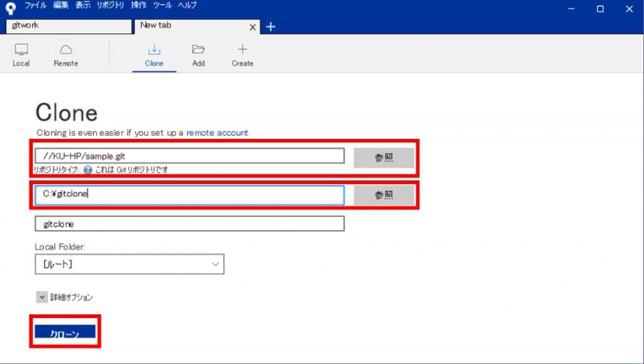Open a new tab with the plus icon
Screen dimensions: 644x364
(270, 27)
